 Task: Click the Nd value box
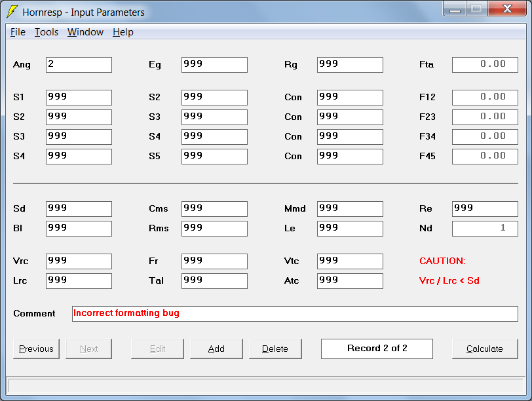pos(485,229)
